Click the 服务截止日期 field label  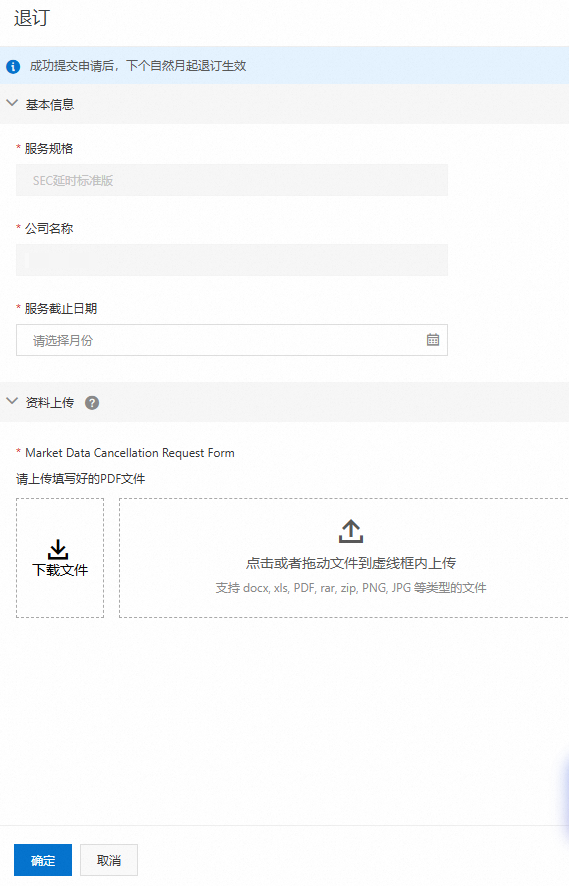click(x=60, y=309)
